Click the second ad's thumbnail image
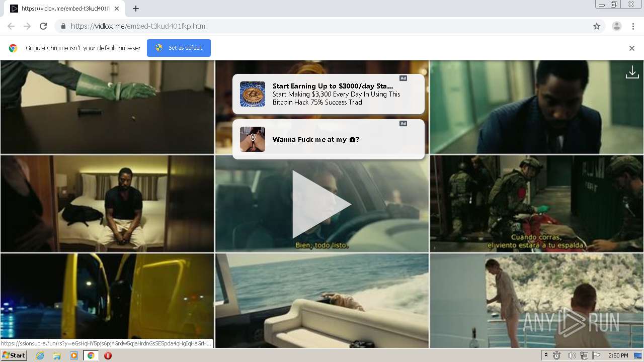This screenshot has height=362, width=644. 253,139
